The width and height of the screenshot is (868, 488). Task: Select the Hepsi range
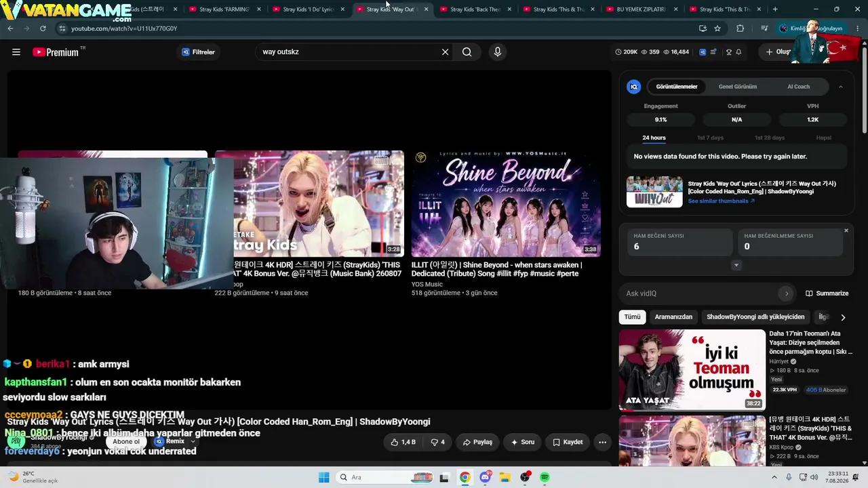823,138
